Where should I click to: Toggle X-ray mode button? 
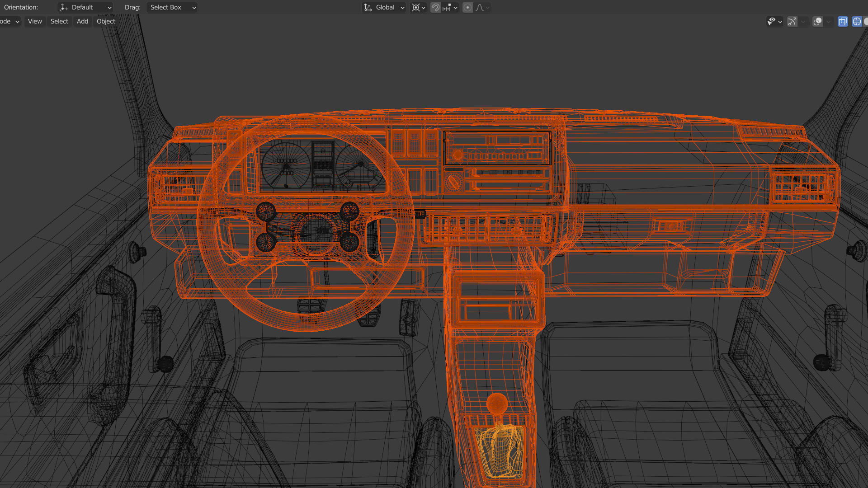[843, 21]
